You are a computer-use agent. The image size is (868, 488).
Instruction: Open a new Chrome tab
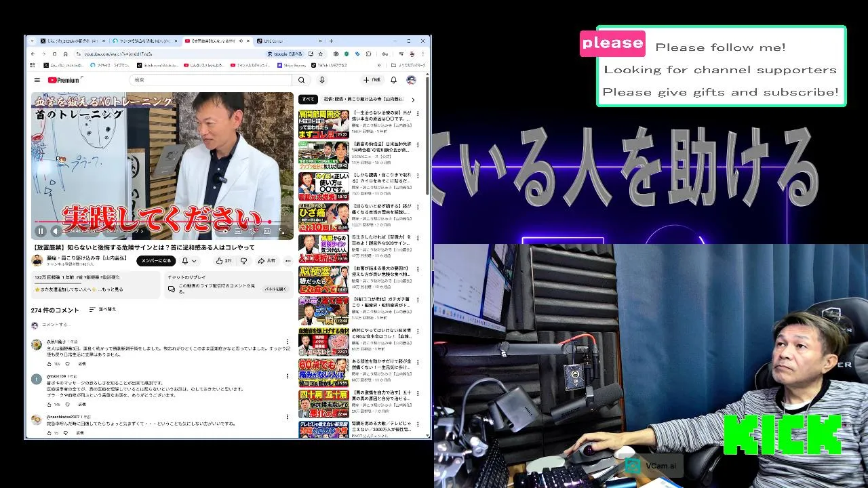click(330, 41)
